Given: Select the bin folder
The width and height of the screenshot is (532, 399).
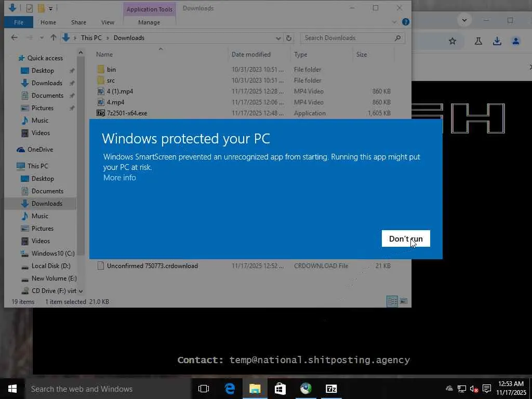Looking at the screenshot, I should pos(111,70).
